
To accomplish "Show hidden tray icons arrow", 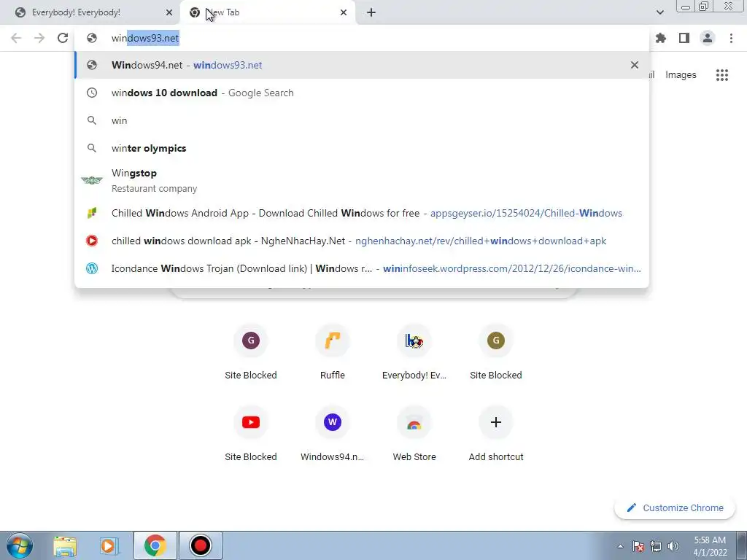I will tap(620, 546).
